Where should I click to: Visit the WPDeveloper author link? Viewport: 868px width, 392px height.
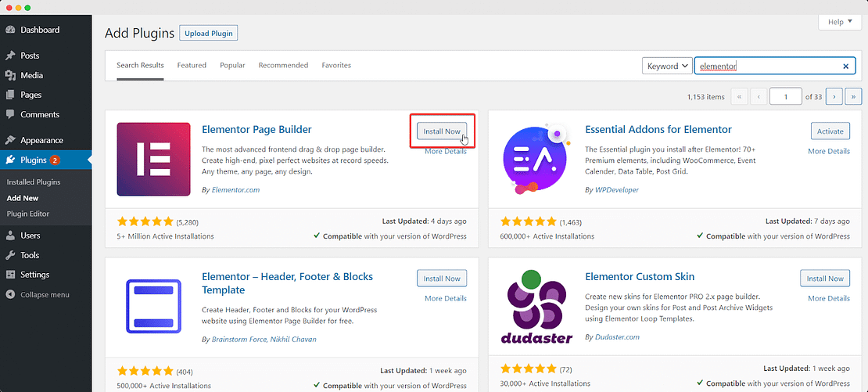(617, 190)
